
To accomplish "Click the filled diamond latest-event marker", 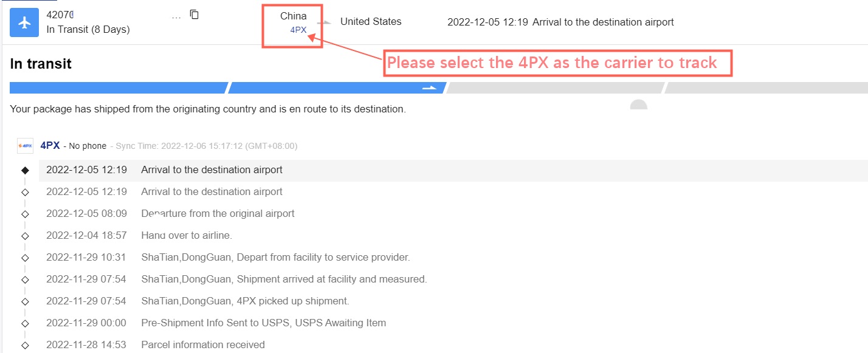I will pos(25,170).
